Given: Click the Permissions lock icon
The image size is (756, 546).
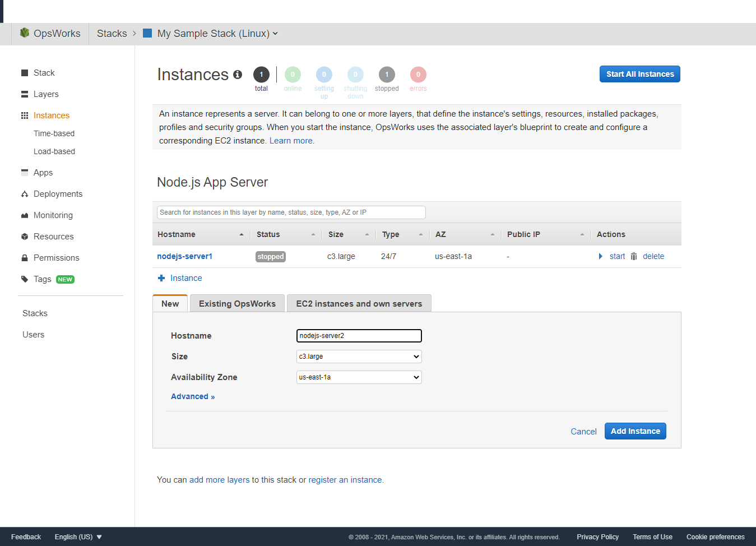Looking at the screenshot, I should click(x=25, y=258).
